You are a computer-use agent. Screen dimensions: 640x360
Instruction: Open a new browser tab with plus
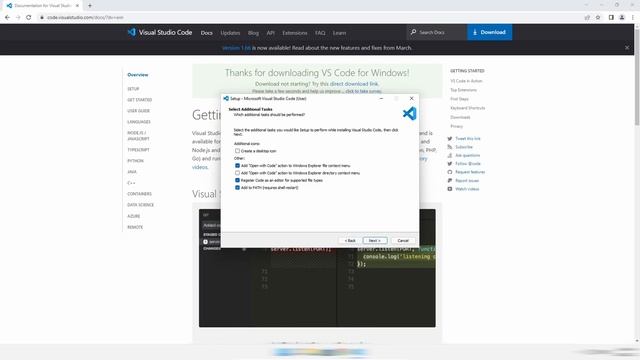click(x=90, y=6)
